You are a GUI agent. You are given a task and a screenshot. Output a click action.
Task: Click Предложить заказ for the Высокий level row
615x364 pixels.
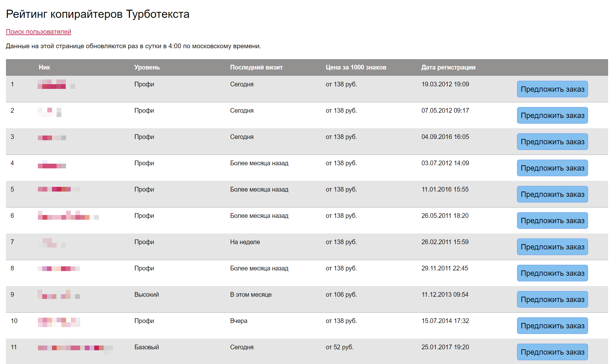pyautogui.click(x=552, y=300)
